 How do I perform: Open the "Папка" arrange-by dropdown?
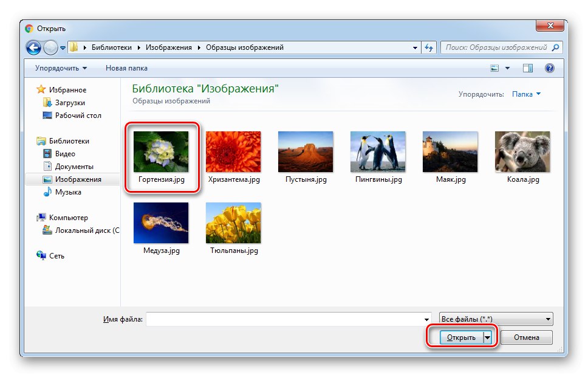coord(526,94)
